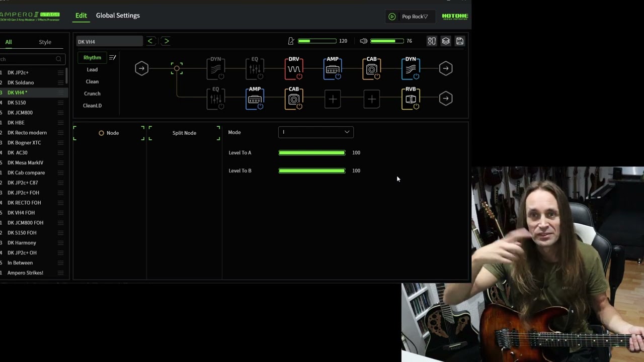Image resolution: width=644 pixels, height=362 pixels.
Task: Open the EQ block in the bottom chain
Action: click(x=215, y=99)
